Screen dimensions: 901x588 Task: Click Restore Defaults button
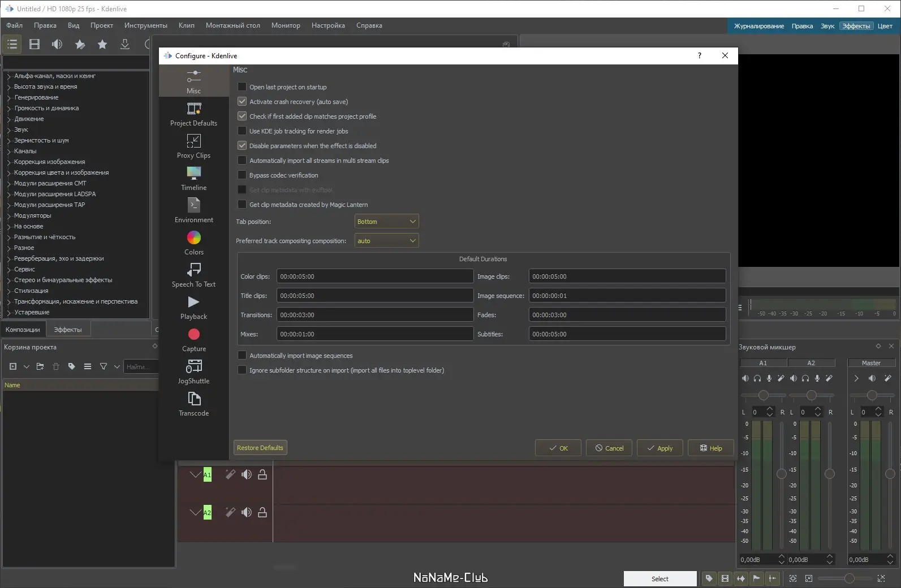(x=260, y=448)
